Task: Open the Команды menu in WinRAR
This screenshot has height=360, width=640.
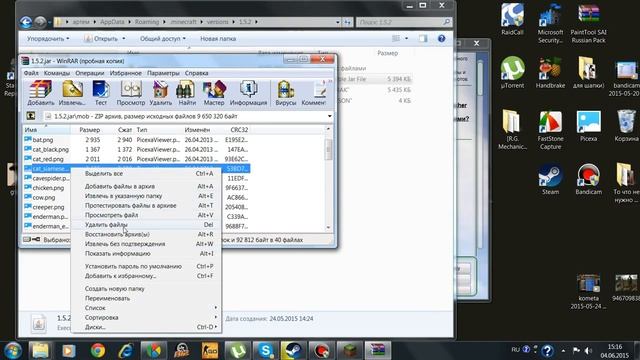Action: [x=57, y=73]
